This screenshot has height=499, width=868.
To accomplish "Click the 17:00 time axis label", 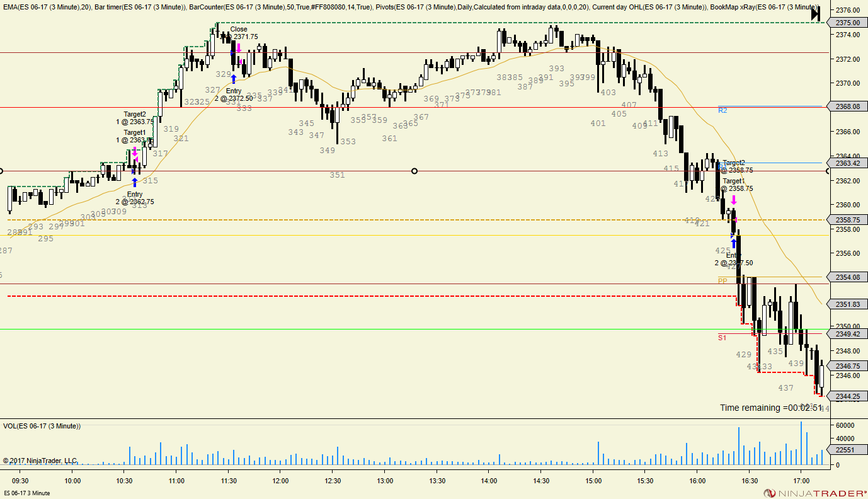I will [x=801, y=481].
